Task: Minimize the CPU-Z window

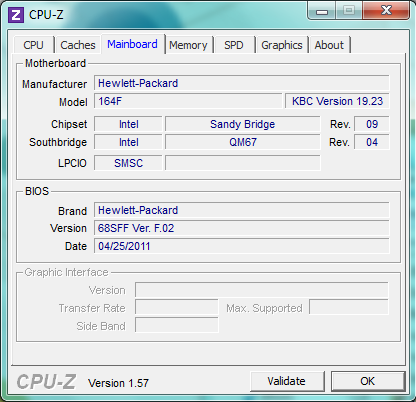Action: click(x=321, y=11)
